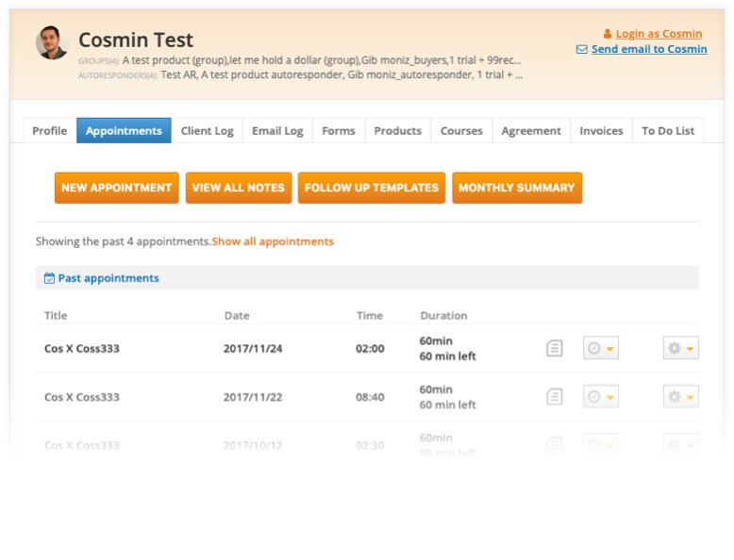The width and height of the screenshot is (734, 560).
Task: Click the Date column header
Action: pyautogui.click(x=237, y=316)
